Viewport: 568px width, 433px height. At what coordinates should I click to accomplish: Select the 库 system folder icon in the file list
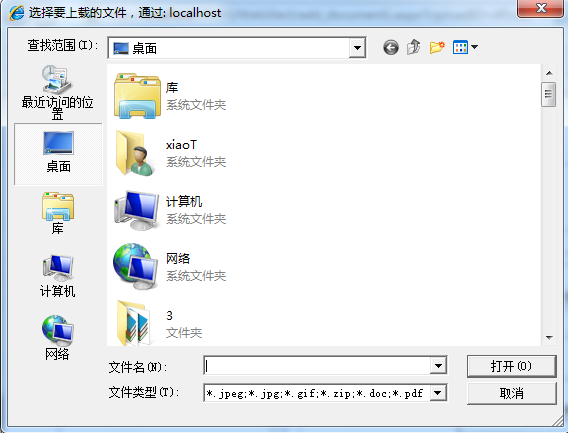[x=137, y=96]
